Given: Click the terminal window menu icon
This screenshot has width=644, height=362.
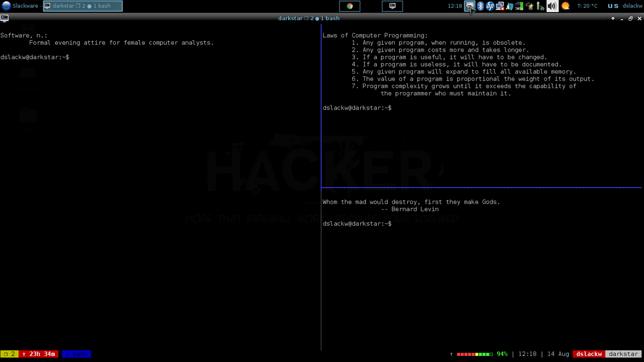Looking at the screenshot, I should point(5,18).
